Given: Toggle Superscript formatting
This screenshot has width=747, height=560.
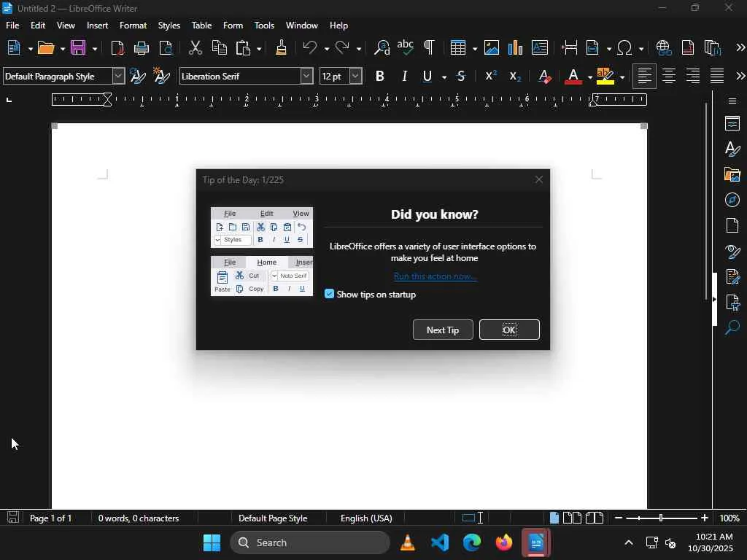Looking at the screenshot, I should tap(491, 76).
